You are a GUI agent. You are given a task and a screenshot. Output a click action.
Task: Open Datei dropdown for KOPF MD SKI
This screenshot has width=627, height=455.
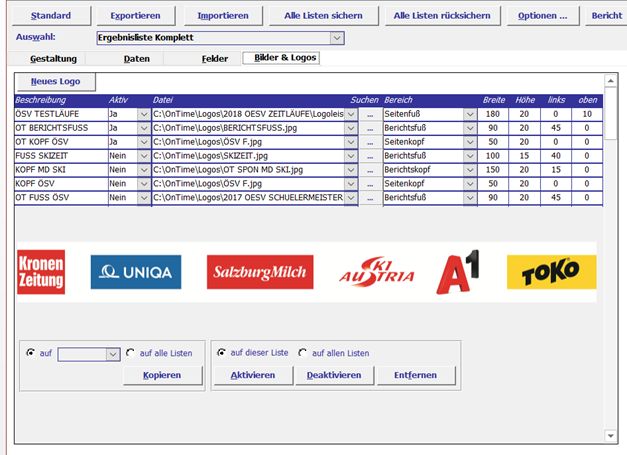point(351,170)
